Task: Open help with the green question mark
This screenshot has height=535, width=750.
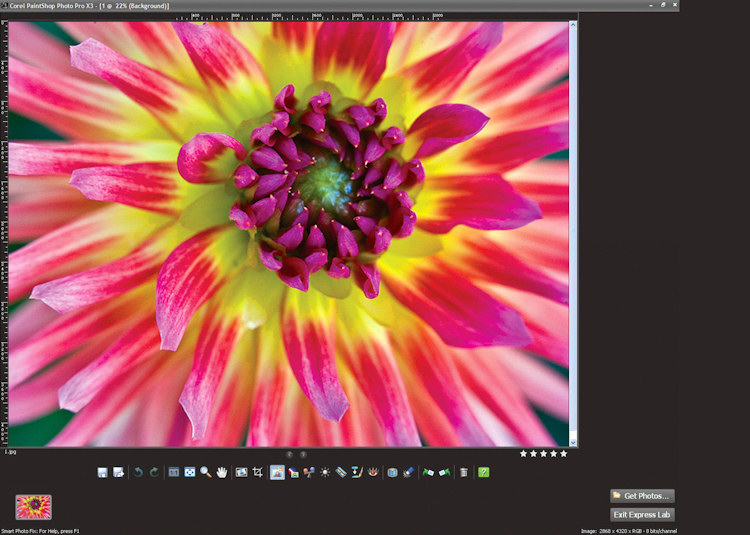Action: 483,471
